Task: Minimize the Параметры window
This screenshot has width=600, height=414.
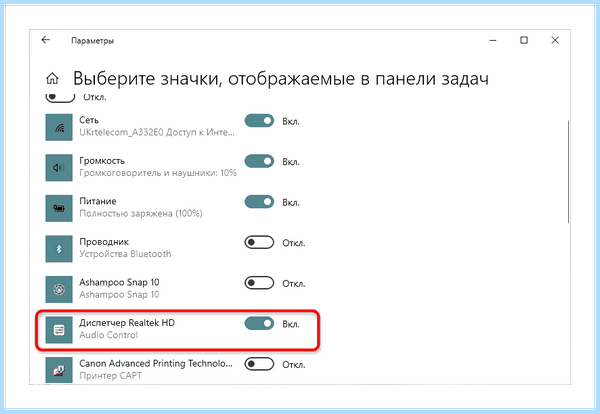Action: click(493, 40)
